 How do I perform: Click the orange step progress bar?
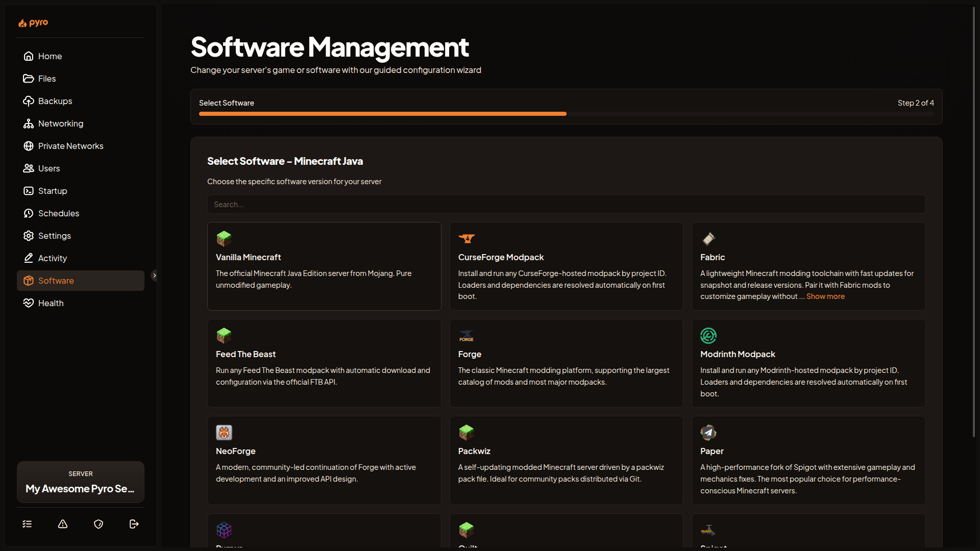383,114
